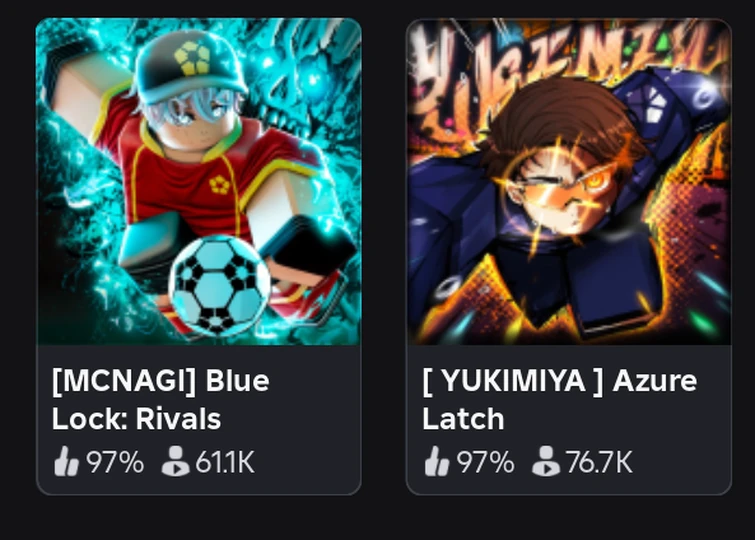This screenshot has height=540, width=755.
Task: Click the graffiti lettering on Azure Latch artwork
Action: pyautogui.click(x=568, y=67)
